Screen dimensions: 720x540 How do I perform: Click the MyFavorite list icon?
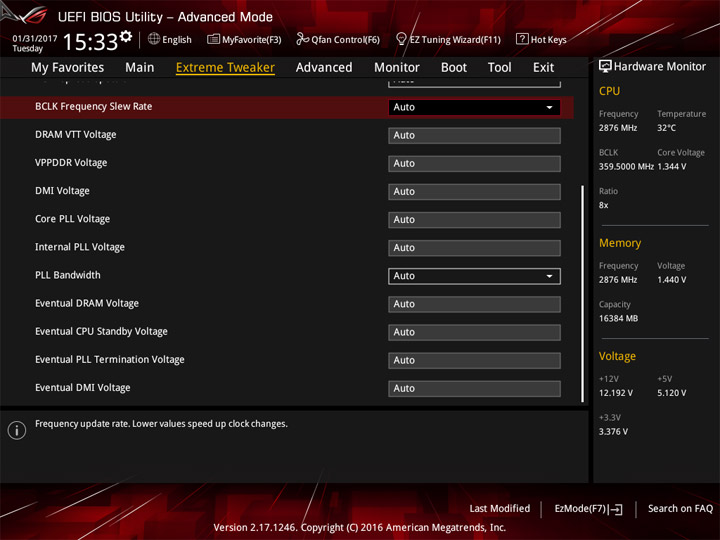[x=213, y=39]
